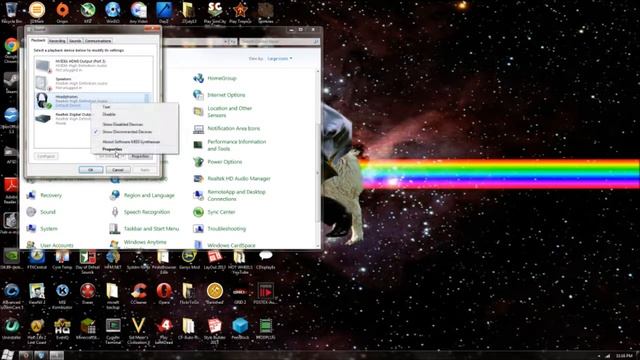Open the View by Large icons dropdown
The width and height of the screenshot is (640, 360).
(x=280, y=58)
